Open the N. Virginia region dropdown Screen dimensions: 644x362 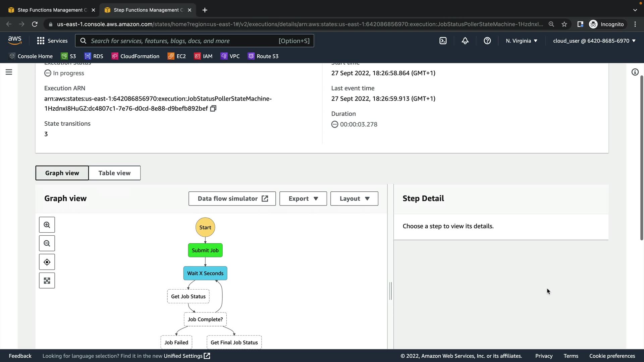click(x=522, y=41)
